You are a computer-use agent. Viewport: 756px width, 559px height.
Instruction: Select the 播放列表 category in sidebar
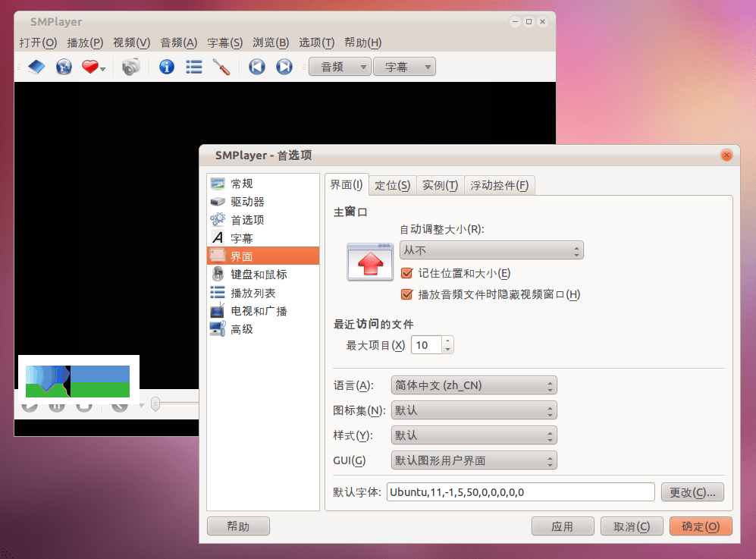[x=263, y=293]
